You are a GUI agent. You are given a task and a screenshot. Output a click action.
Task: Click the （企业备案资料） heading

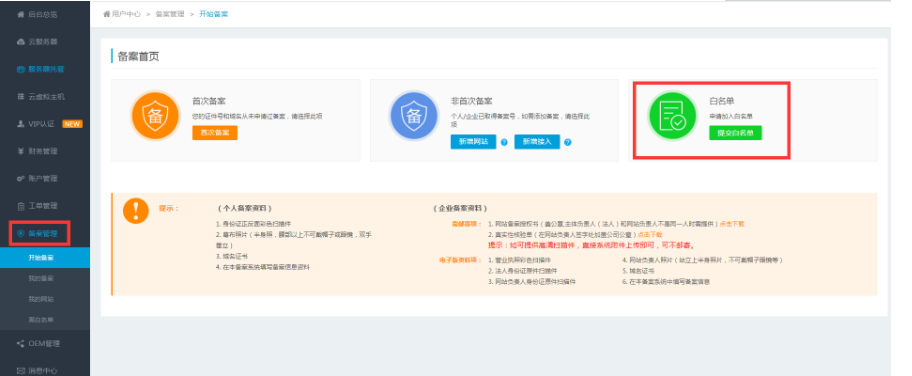pos(460,208)
